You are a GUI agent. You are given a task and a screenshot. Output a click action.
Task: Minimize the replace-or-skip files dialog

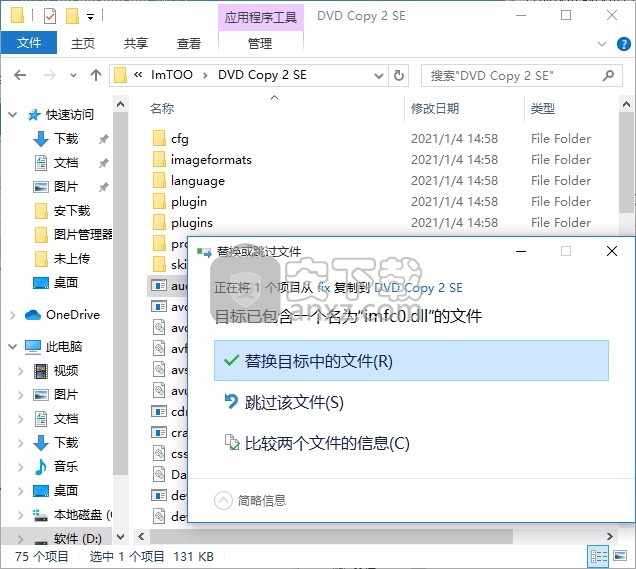[521, 251]
